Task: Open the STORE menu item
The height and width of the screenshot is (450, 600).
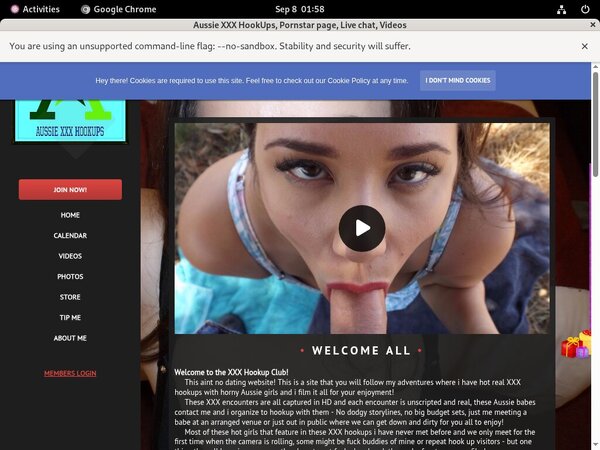Action: [70, 297]
